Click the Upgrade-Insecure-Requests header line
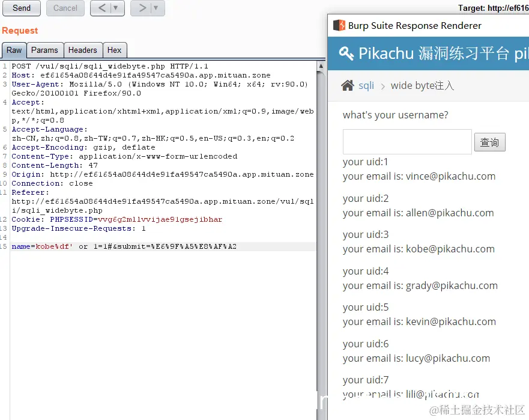Viewport: 529px width, 420px height. coord(79,228)
